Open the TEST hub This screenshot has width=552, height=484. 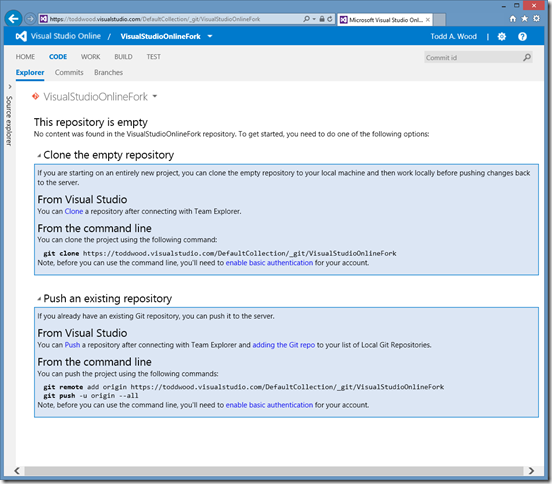pyautogui.click(x=153, y=57)
